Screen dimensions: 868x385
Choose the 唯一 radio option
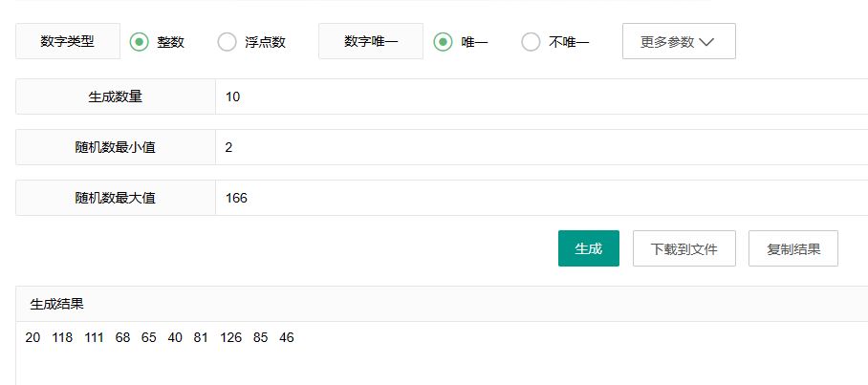pyautogui.click(x=443, y=42)
